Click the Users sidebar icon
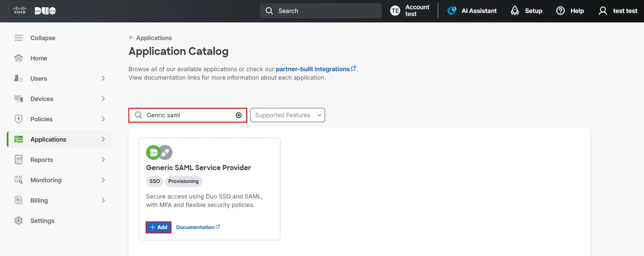 [19, 78]
